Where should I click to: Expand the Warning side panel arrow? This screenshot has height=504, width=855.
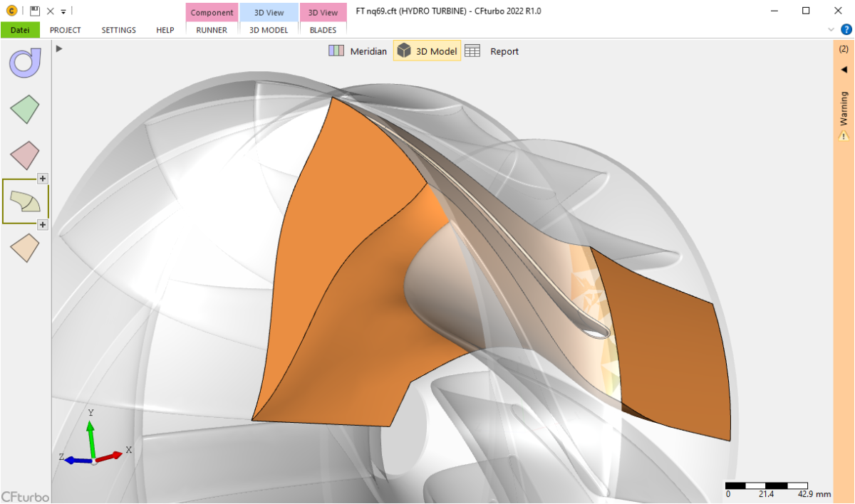(x=844, y=70)
